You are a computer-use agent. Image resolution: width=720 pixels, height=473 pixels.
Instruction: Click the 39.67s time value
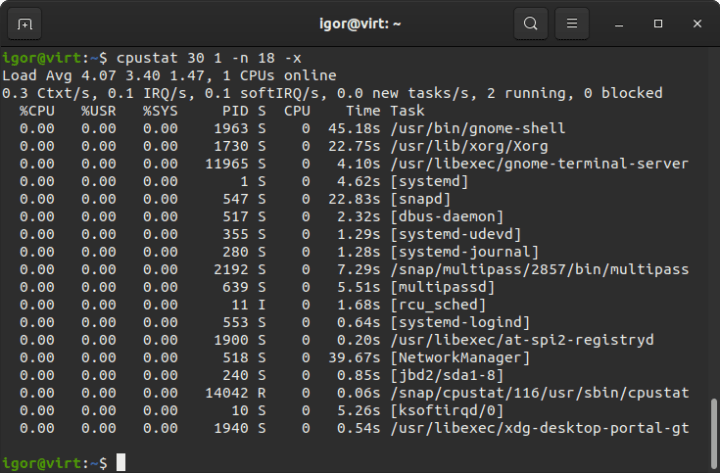click(354, 358)
